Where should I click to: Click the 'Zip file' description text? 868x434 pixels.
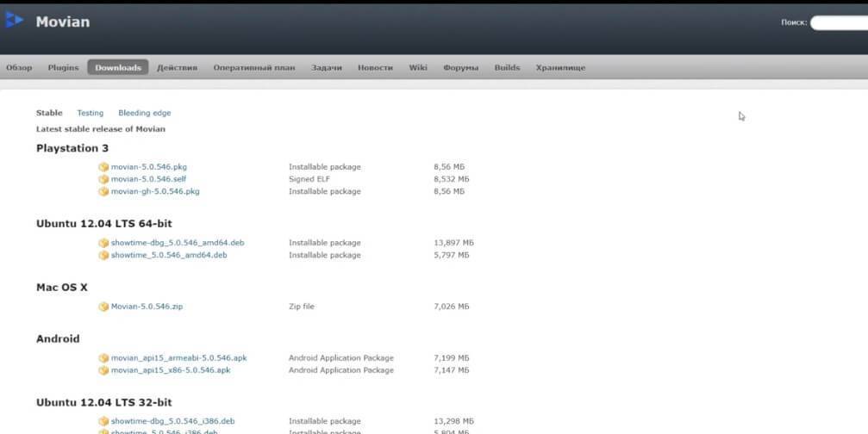[x=302, y=307]
